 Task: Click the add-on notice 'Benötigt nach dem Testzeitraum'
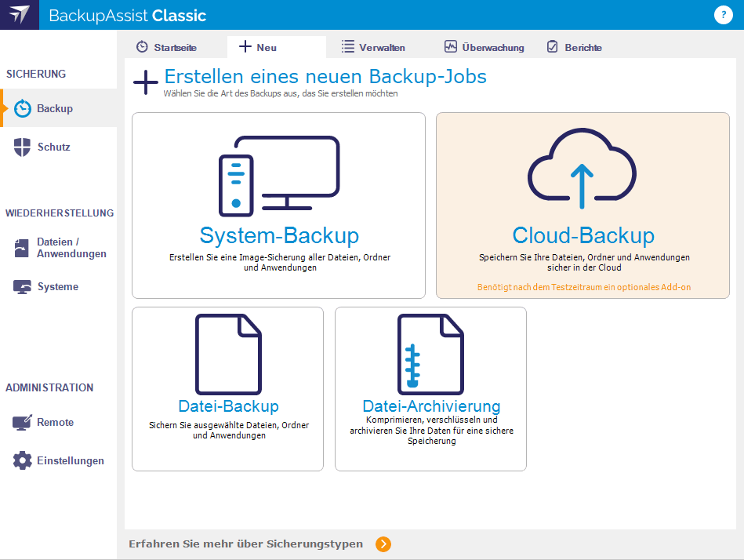tap(583, 287)
